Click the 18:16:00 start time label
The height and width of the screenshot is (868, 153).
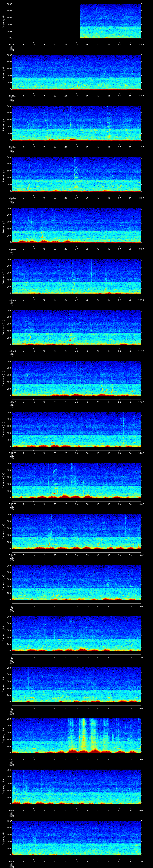click(x=12, y=657)
